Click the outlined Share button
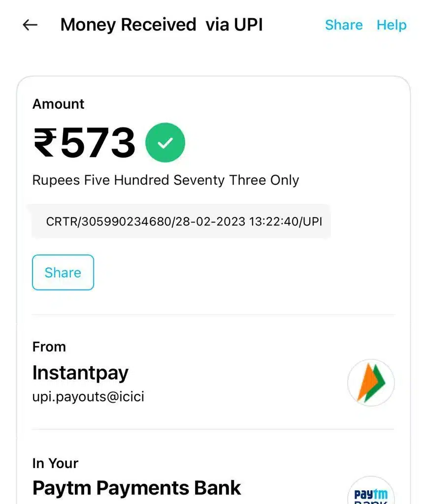 [x=63, y=272]
